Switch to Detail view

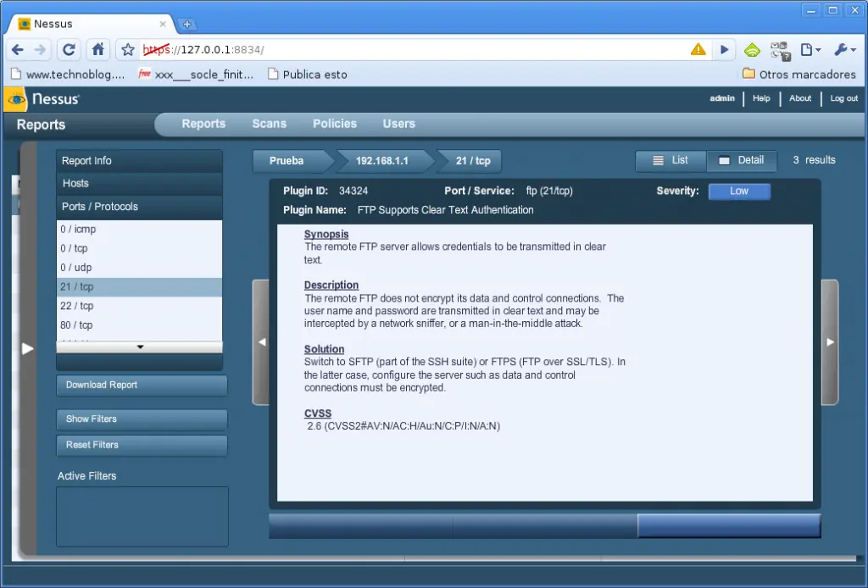[x=742, y=160]
